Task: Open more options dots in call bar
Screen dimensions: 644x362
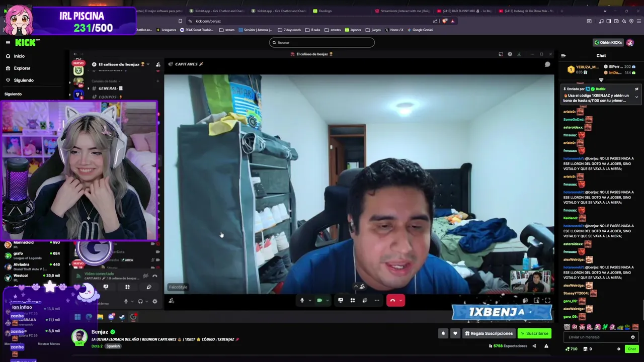Action: tap(377, 301)
